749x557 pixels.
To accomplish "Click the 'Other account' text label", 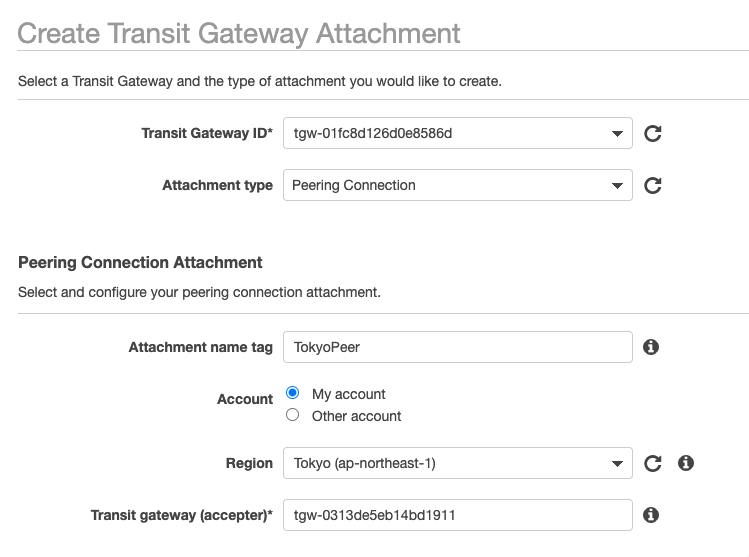I will (356, 416).
